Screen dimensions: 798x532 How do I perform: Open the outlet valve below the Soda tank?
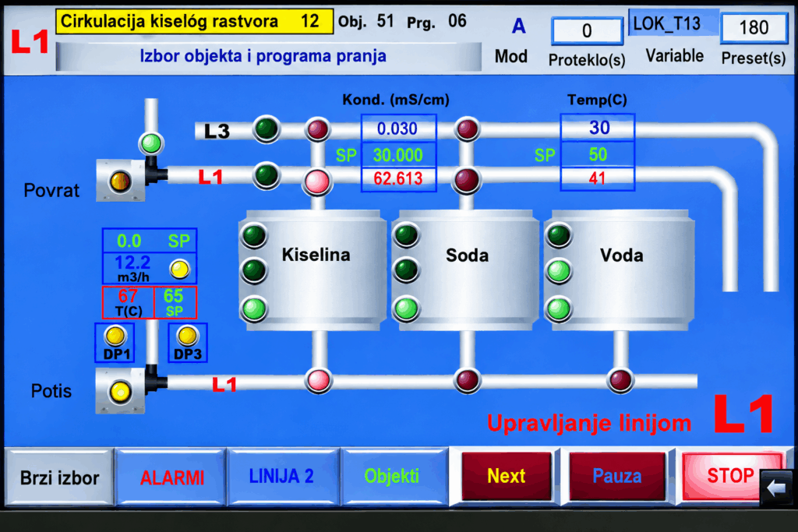coord(467,380)
